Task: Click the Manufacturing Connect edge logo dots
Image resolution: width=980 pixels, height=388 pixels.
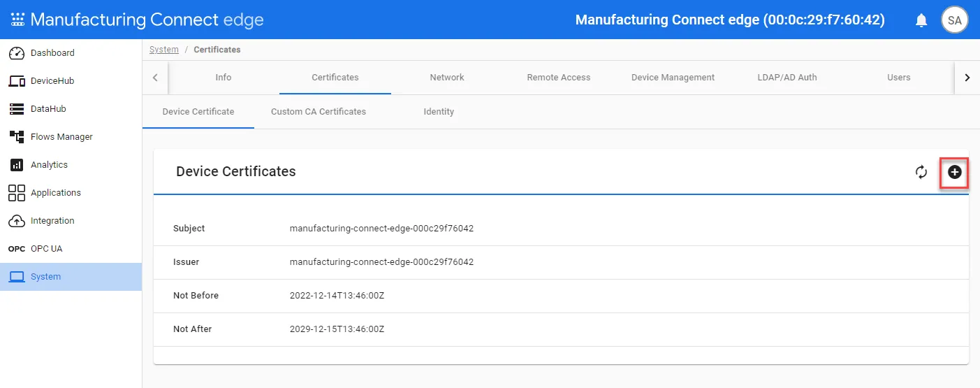Action: pos(17,20)
